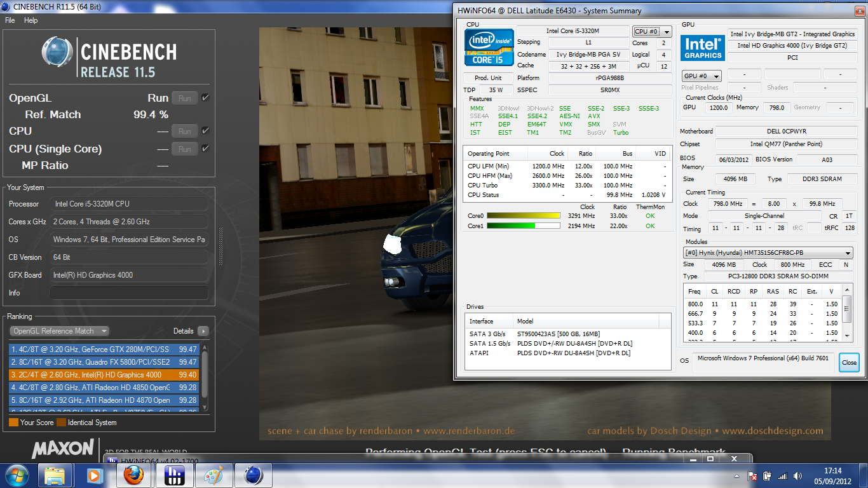Open the OpenGL Reference Match dropdown
The image size is (868, 488).
point(60,331)
